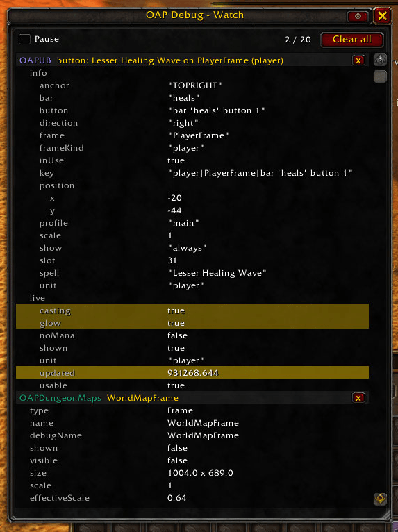The height and width of the screenshot is (532, 398).
Task: Toggle the Pause checkbox
Action: pos(24,39)
